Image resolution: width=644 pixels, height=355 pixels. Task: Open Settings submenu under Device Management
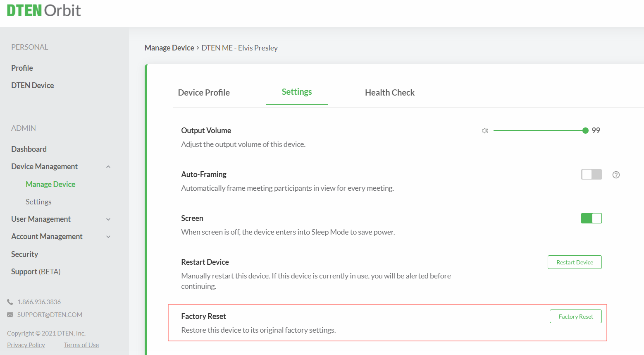pyautogui.click(x=38, y=202)
